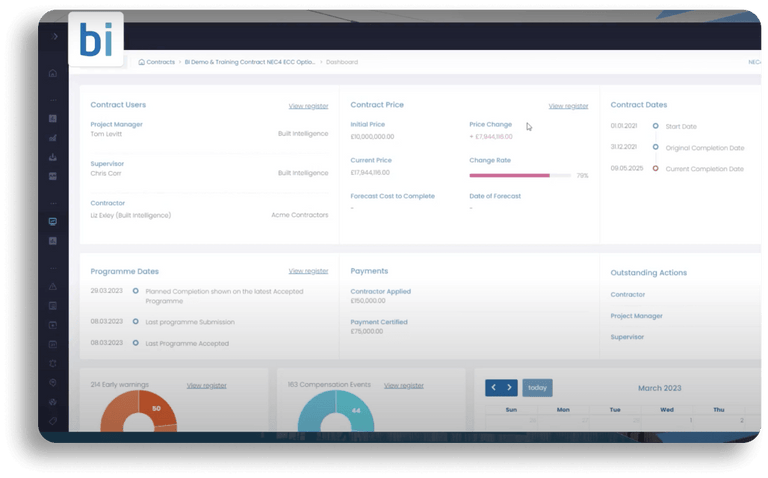Click the Current Price value £17,944,116.00

click(370, 172)
